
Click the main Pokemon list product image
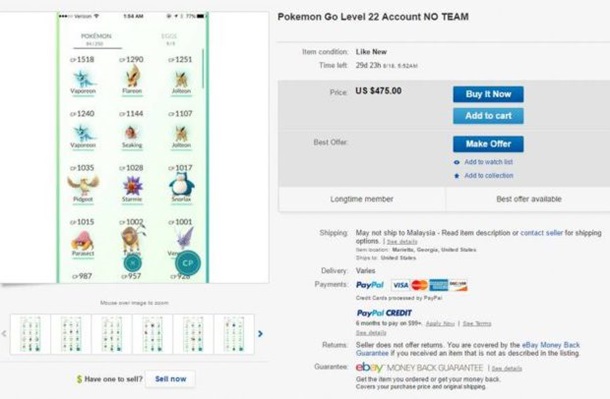tap(133, 147)
